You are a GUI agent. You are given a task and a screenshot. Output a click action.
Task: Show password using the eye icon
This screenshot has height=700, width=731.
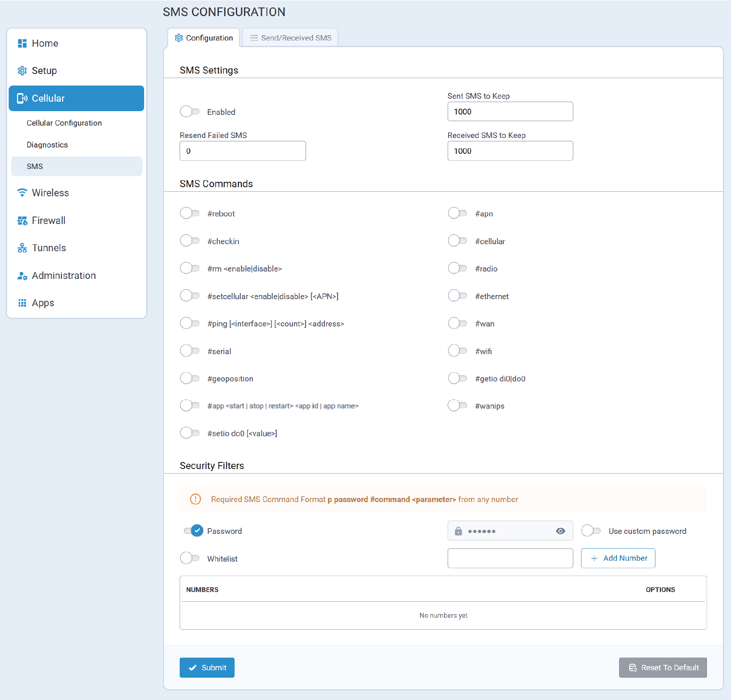[x=560, y=531]
